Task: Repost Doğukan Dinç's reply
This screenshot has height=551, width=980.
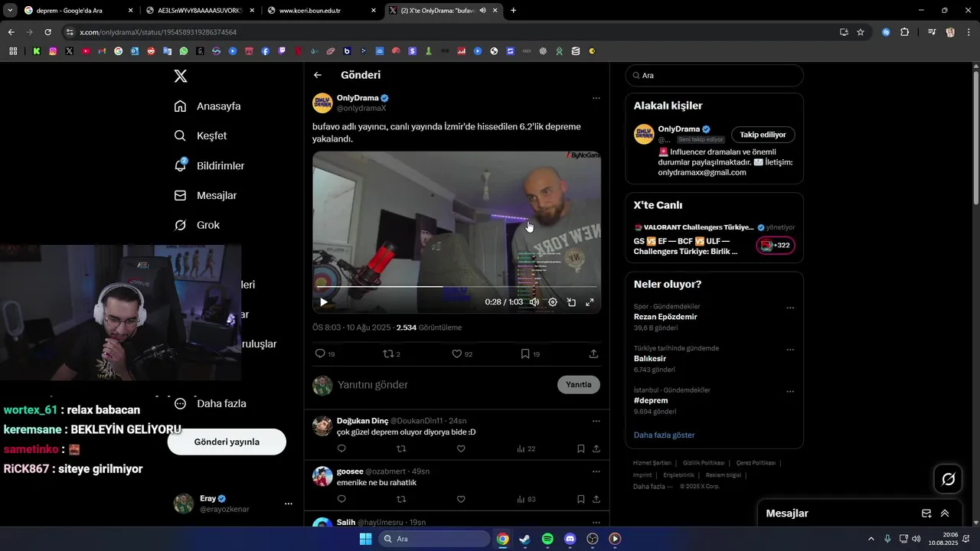Action: coord(401,448)
